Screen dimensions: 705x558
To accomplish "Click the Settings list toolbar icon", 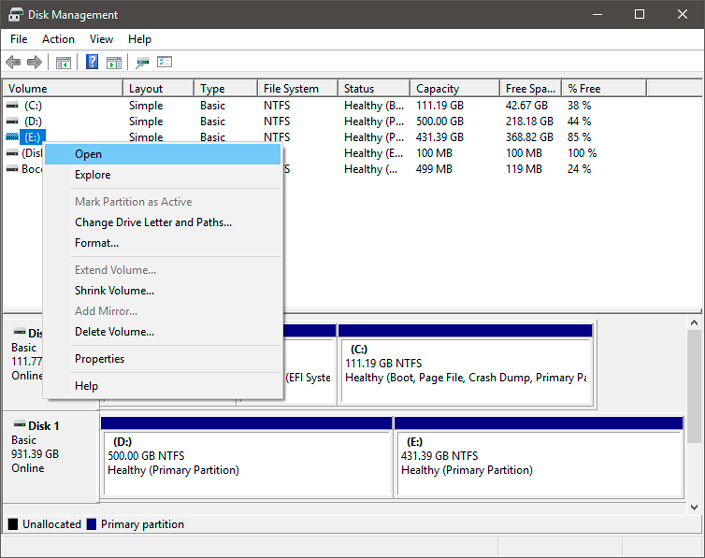I will 165,62.
